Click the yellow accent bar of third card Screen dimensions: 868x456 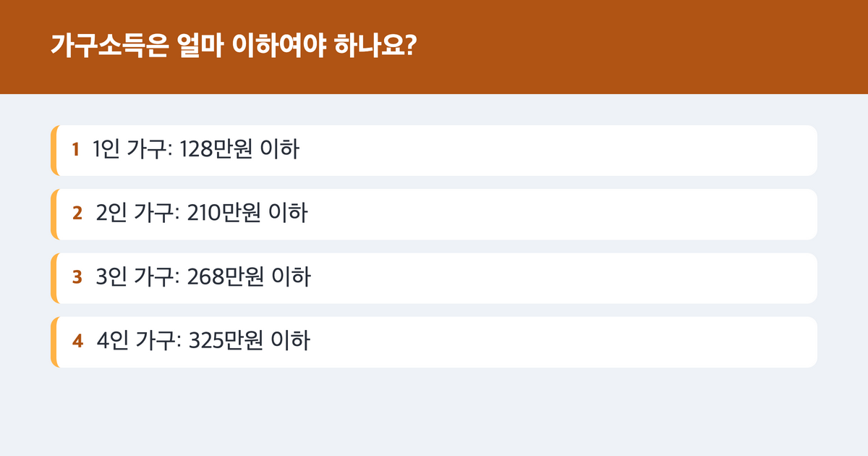coord(54,278)
